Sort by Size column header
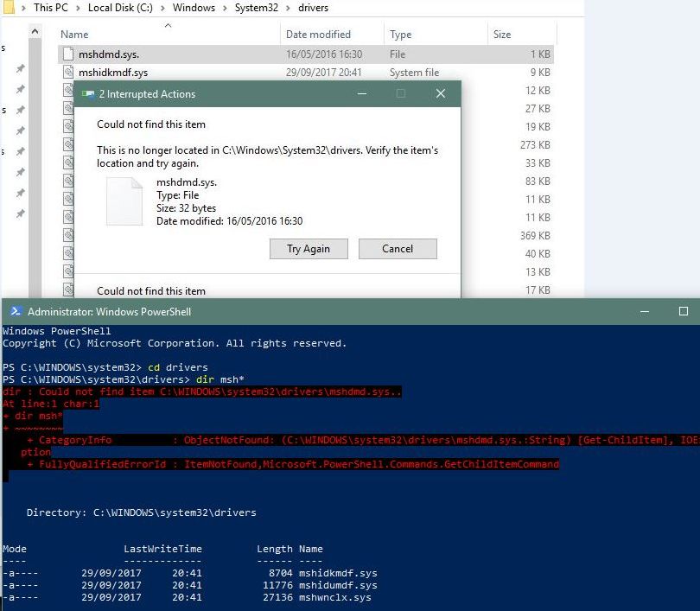700x611 pixels. 502,35
